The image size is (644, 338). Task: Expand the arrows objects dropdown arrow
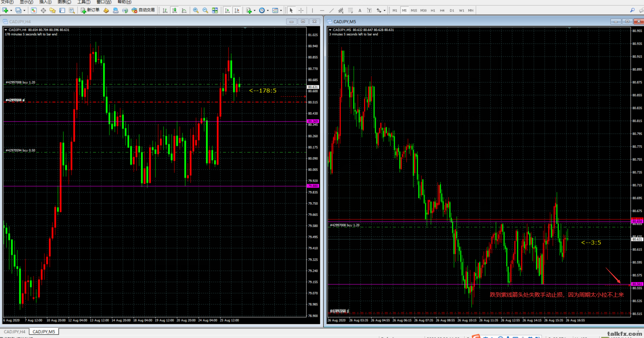tap(384, 10)
